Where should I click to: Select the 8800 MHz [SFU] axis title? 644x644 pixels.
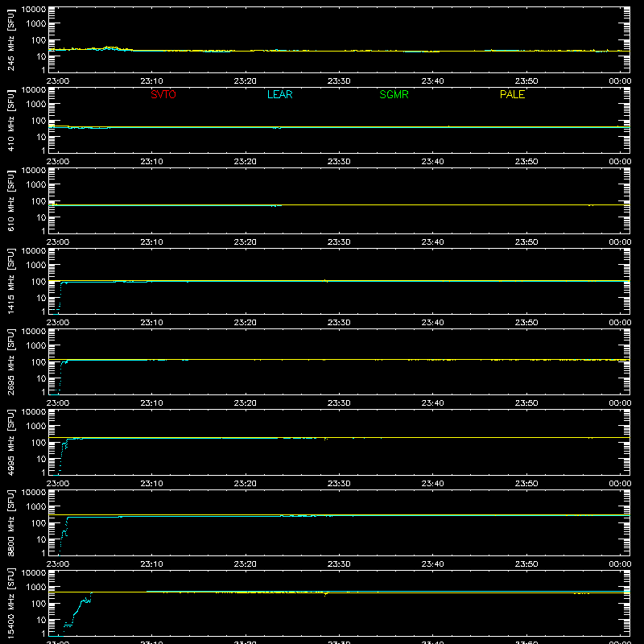coord(10,522)
